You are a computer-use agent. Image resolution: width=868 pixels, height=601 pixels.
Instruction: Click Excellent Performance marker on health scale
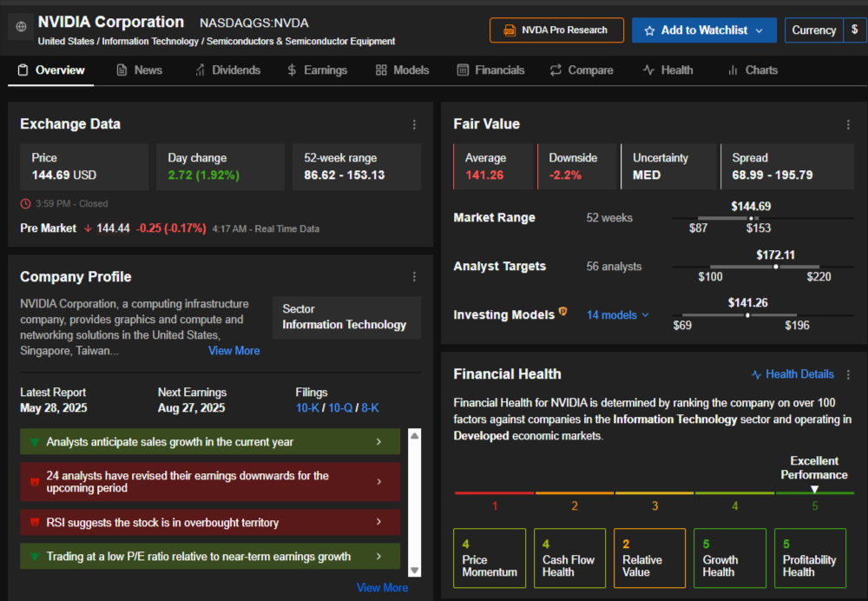click(x=814, y=489)
